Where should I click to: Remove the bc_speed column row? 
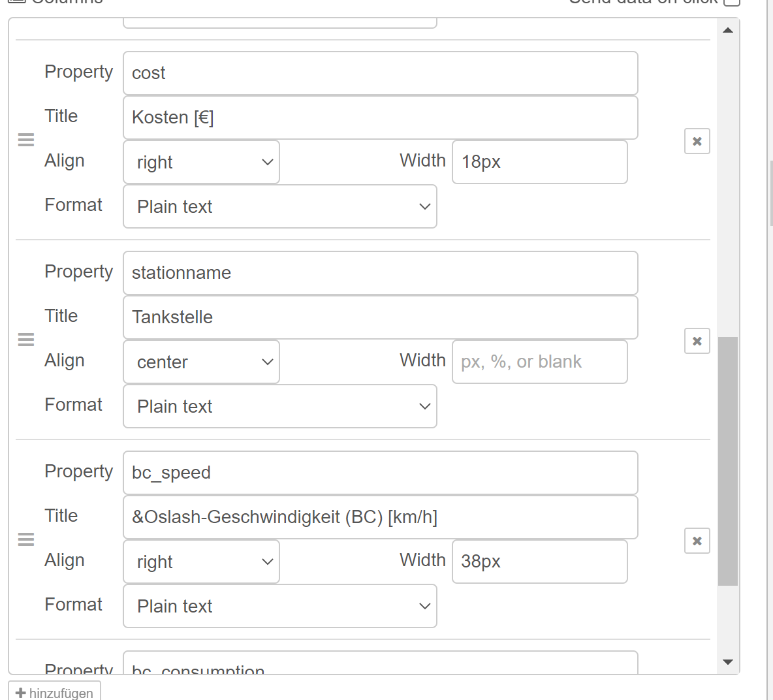point(697,541)
